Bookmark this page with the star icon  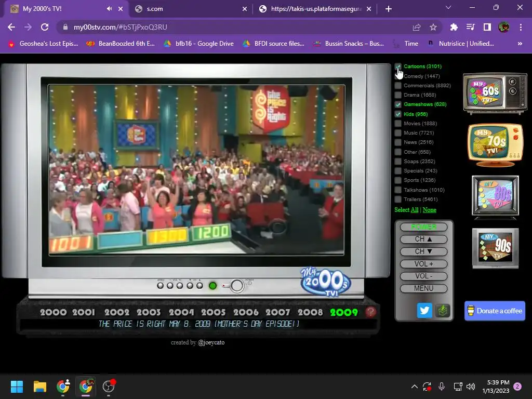tap(433, 27)
